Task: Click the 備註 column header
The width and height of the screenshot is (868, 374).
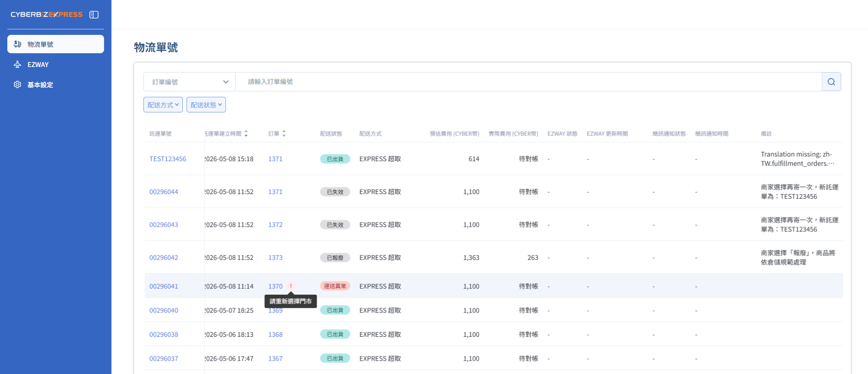Action: pyautogui.click(x=766, y=134)
